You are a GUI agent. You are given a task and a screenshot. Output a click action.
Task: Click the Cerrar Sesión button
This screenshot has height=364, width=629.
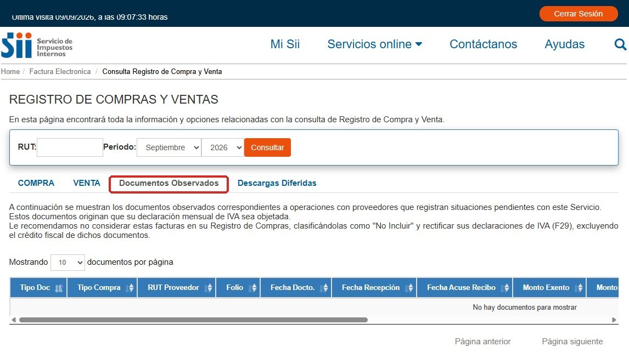click(578, 14)
